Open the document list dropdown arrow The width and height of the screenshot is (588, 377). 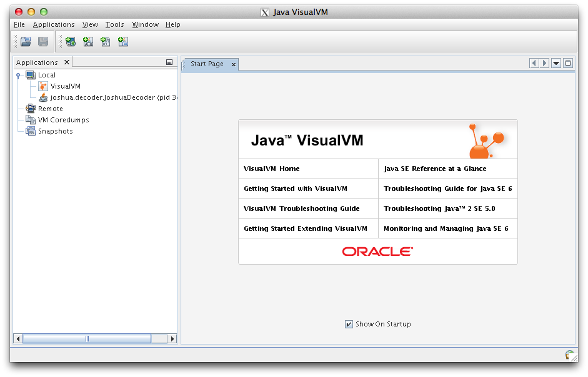(x=557, y=63)
